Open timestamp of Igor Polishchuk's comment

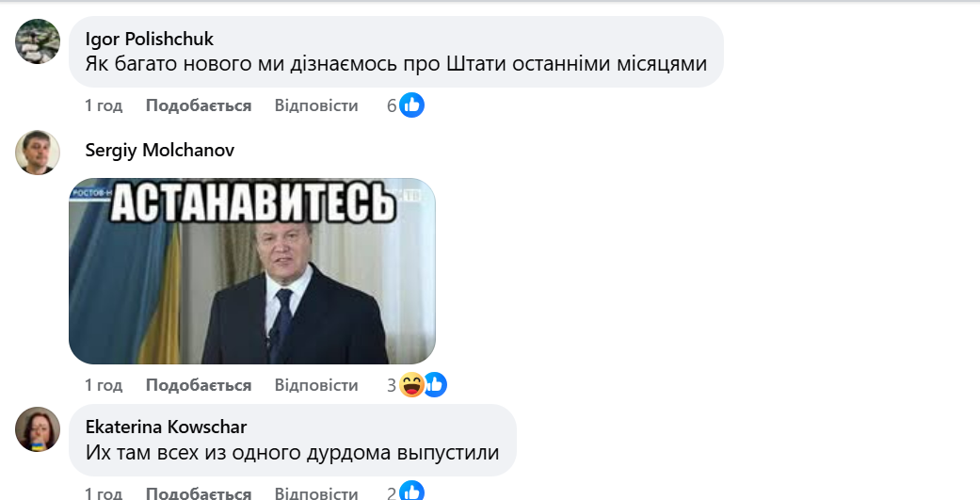[x=104, y=105]
